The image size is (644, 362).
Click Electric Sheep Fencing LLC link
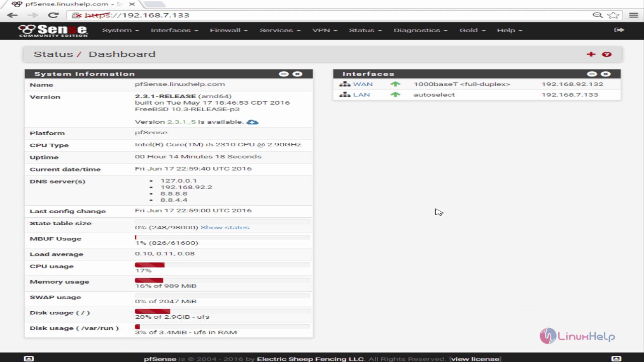point(310,359)
